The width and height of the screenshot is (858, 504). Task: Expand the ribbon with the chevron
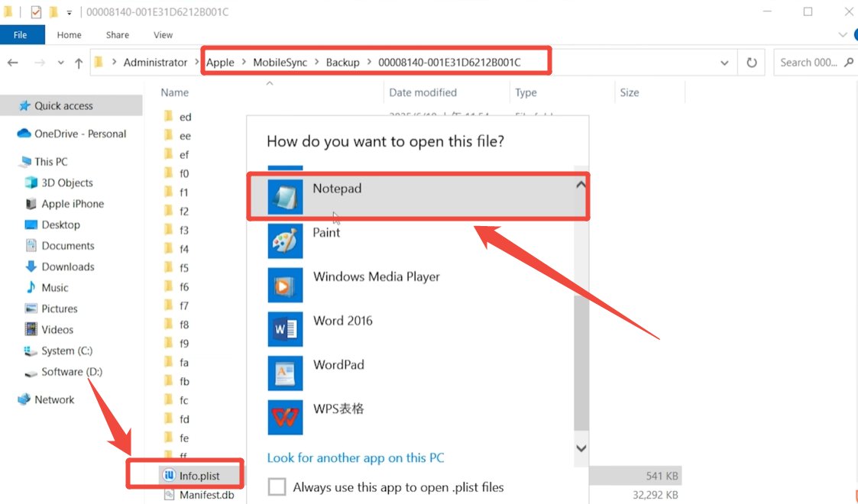click(843, 35)
